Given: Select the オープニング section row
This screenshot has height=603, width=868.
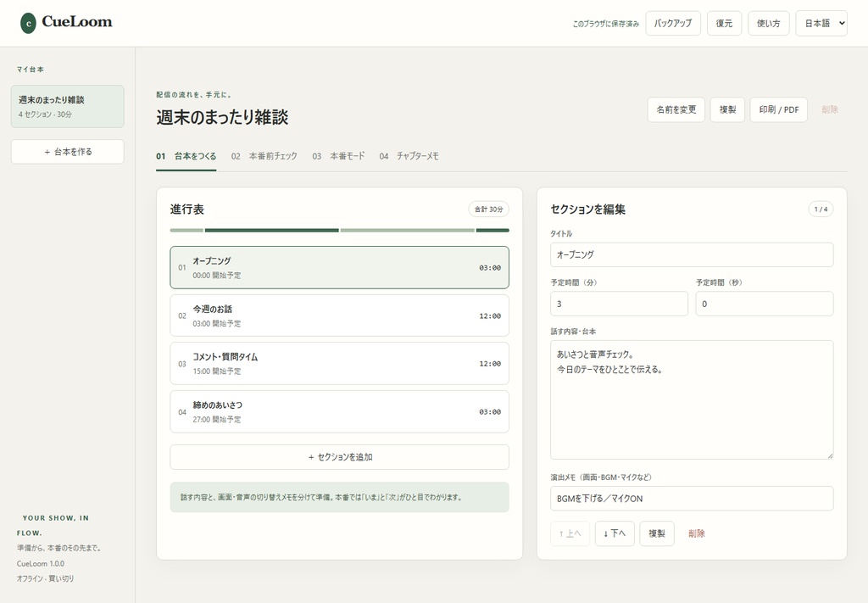Looking at the screenshot, I should (x=339, y=267).
